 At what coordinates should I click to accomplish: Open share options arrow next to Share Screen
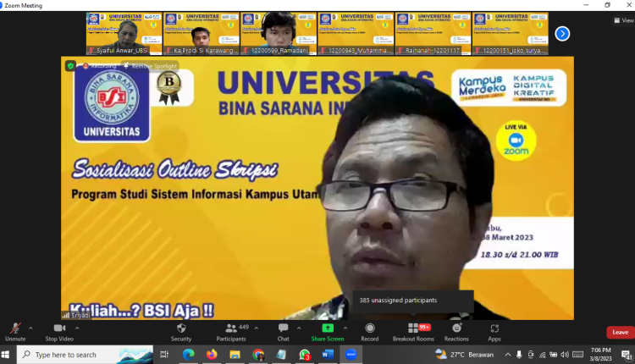pos(345,328)
